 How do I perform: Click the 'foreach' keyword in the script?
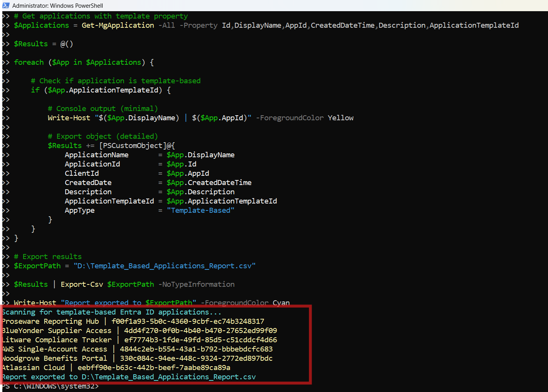(x=29, y=62)
